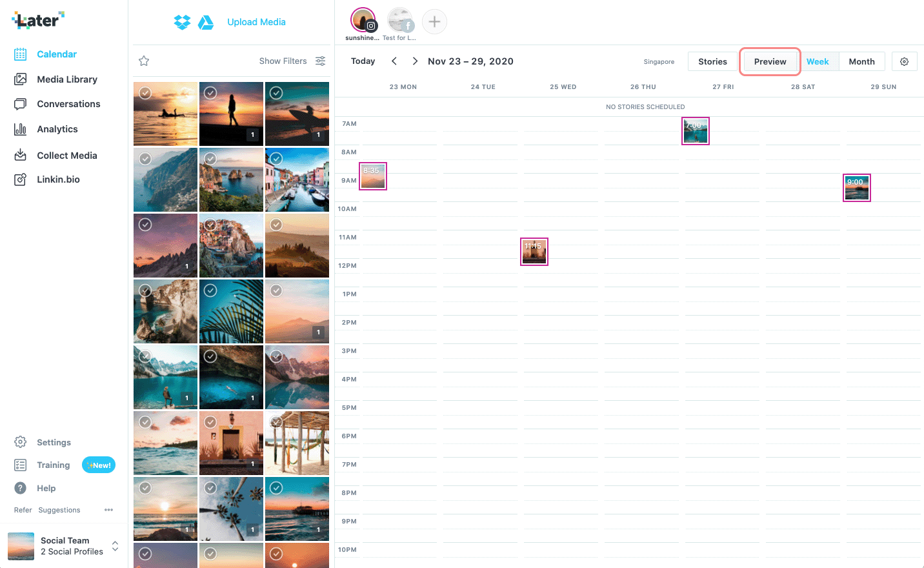The image size is (924, 568).
Task: Switch to Week view
Action: coord(818,61)
